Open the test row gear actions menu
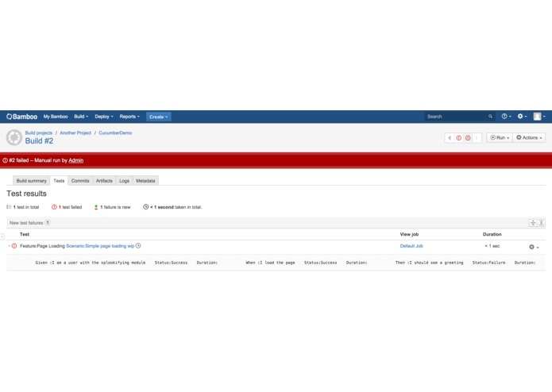 534,247
